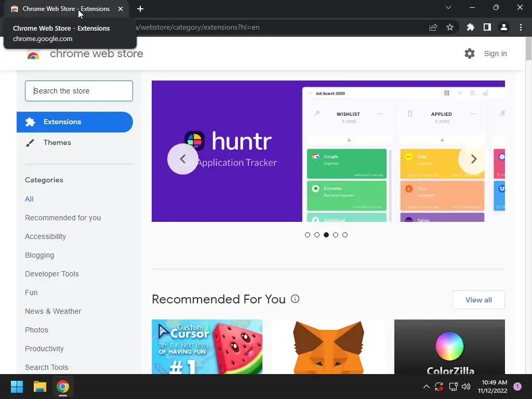Open a new tab with plus button
The height and width of the screenshot is (399, 532).
[x=140, y=9]
